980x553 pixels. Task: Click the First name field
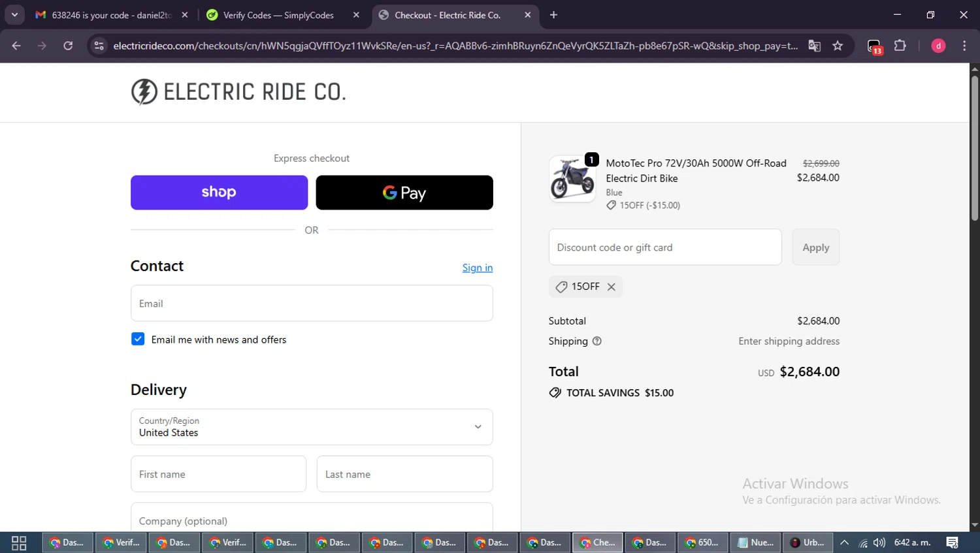218,474
